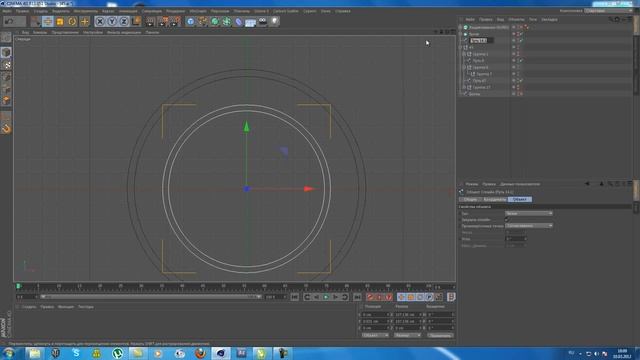Viewport: 640px width, 360px height.
Task: Expand the Группа 6 tree node
Action: [x=464, y=67]
